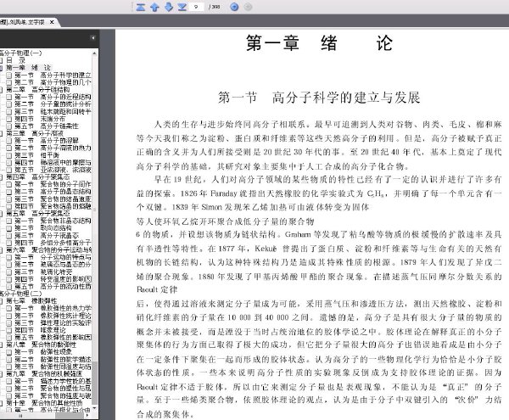Screen dimensions: 509x420
Task: Open bookmark 分子运动的特点与
Action: [65, 257]
